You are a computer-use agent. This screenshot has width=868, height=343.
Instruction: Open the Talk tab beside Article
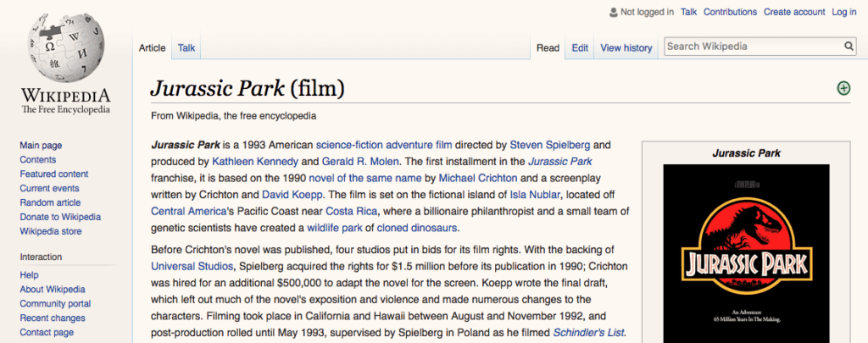(186, 48)
